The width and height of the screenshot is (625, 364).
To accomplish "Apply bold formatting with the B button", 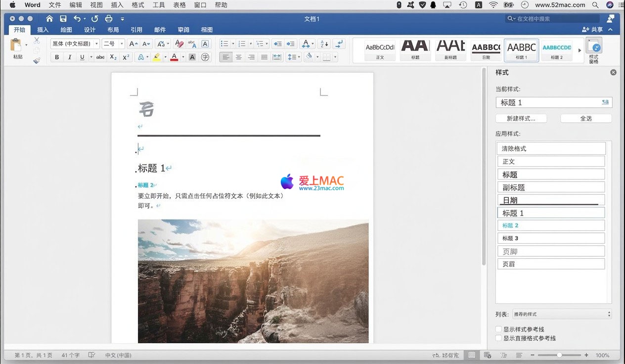I will tap(57, 57).
